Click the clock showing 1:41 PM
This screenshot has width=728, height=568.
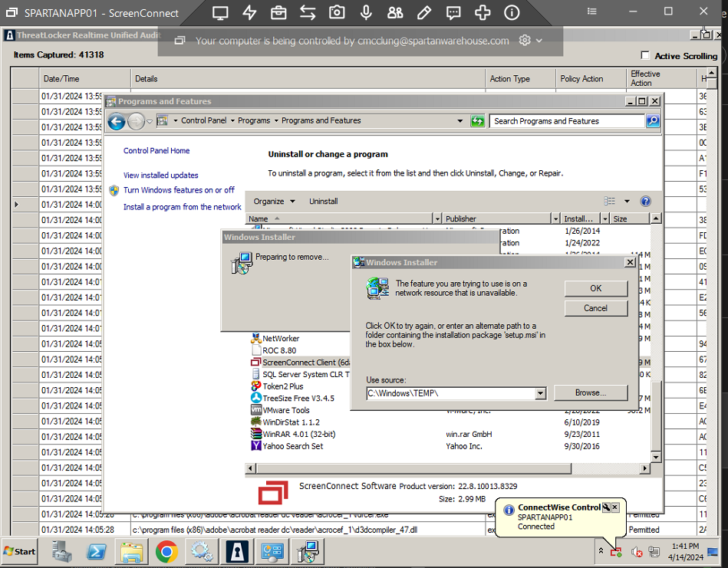point(685,547)
